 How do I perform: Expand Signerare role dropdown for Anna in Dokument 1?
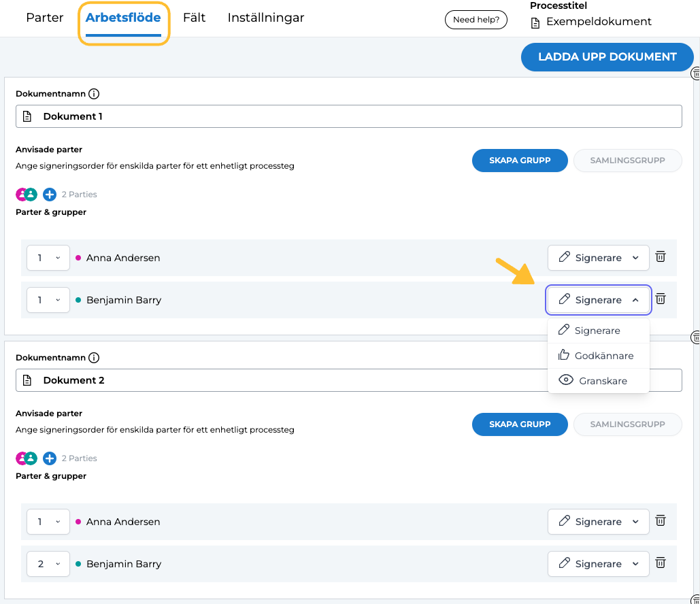(598, 258)
